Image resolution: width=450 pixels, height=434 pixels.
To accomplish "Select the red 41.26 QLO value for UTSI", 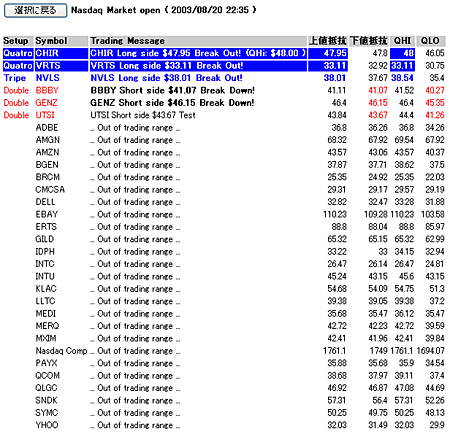I will pos(435,115).
